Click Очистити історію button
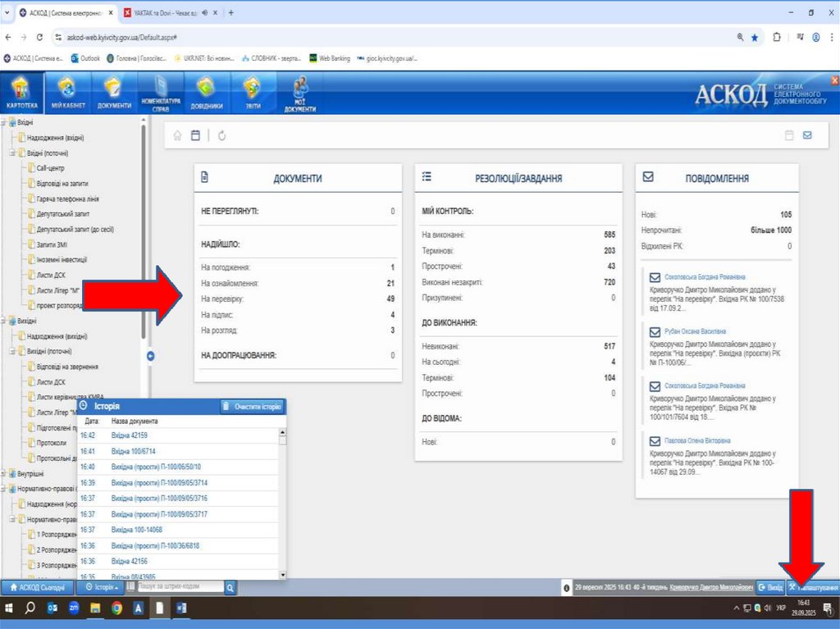 coord(253,407)
